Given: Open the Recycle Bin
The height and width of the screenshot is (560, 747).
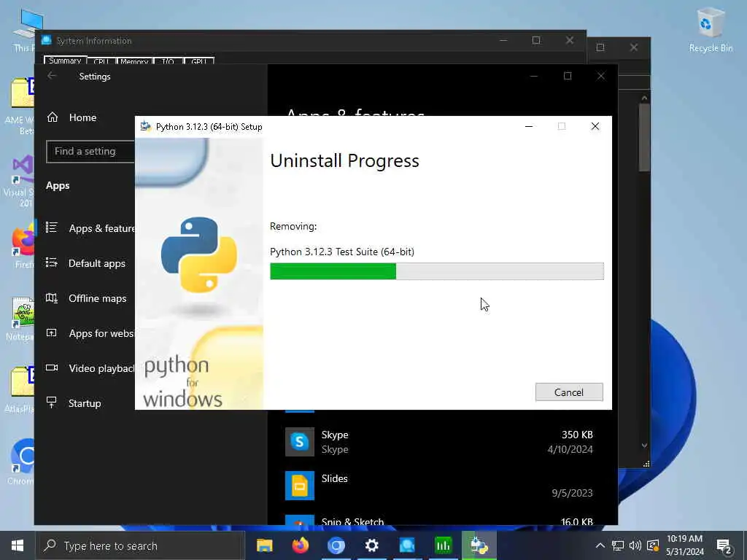Looking at the screenshot, I should [711, 29].
